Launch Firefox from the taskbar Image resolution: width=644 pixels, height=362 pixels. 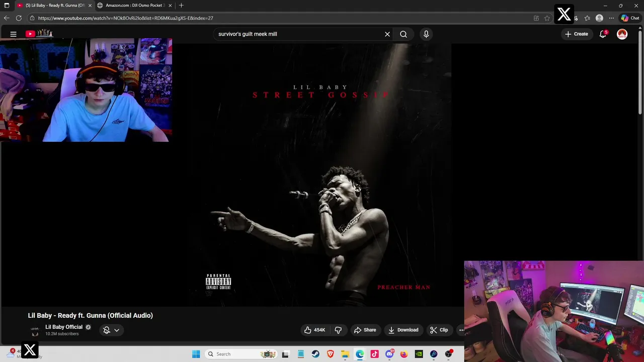point(404,354)
